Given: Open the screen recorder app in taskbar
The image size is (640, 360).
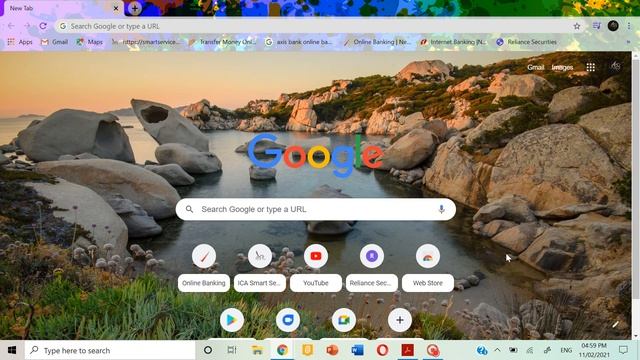Looking at the screenshot, I should pos(433,350).
